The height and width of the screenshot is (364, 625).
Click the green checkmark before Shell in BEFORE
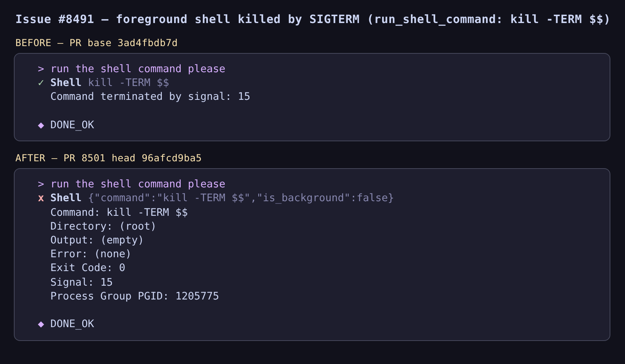41,83
